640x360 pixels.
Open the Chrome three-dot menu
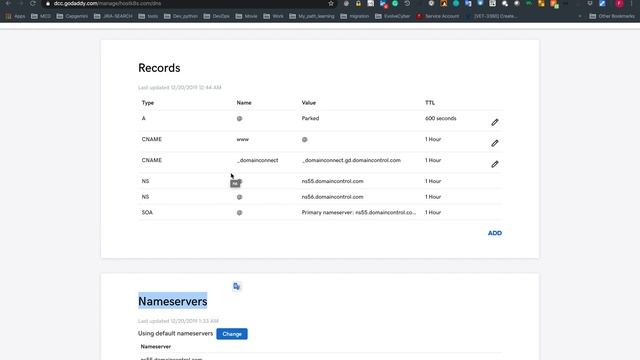(x=632, y=4)
